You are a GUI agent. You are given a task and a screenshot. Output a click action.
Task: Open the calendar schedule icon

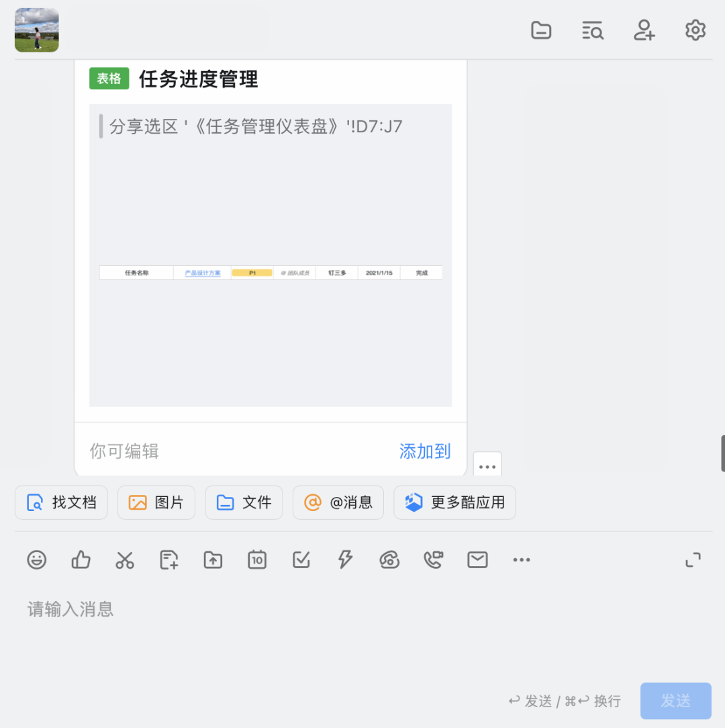[x=257, y=559]
